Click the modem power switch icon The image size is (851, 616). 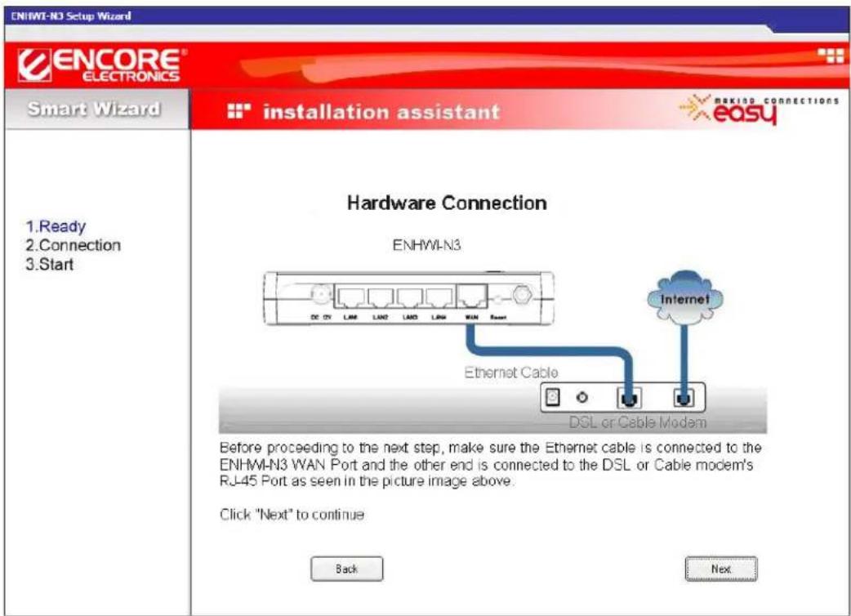[552, 397]
